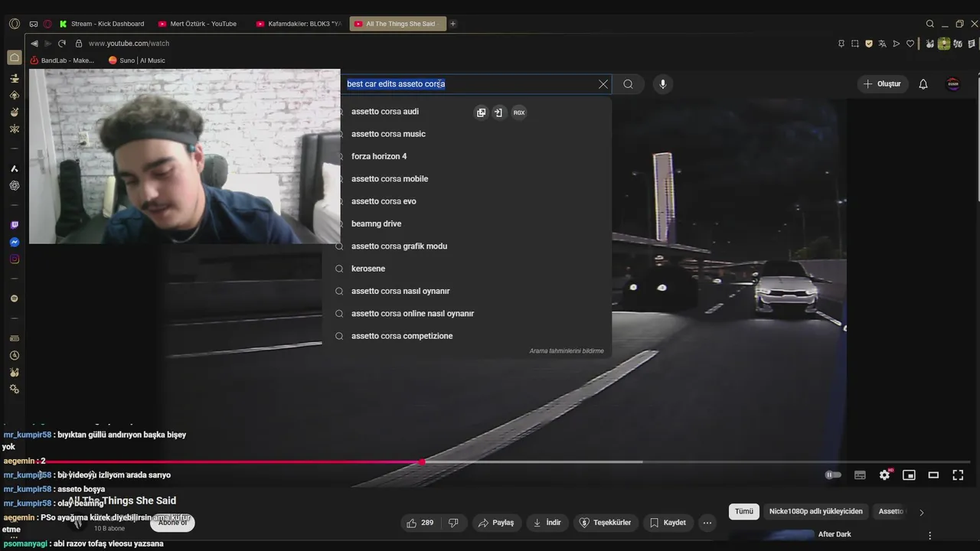Screen dimensions: 980x551
Task: Click the Kaydet save button
Action: pyautogui.click(x=668, y=523)
